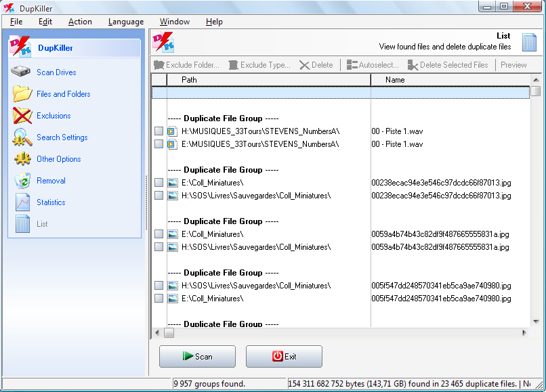Image resolution: width=546 pixels, height=392 pixels.
Task: Tick checkbox for H:\SOS 00238ecac file
Action: tap(159, 195)
